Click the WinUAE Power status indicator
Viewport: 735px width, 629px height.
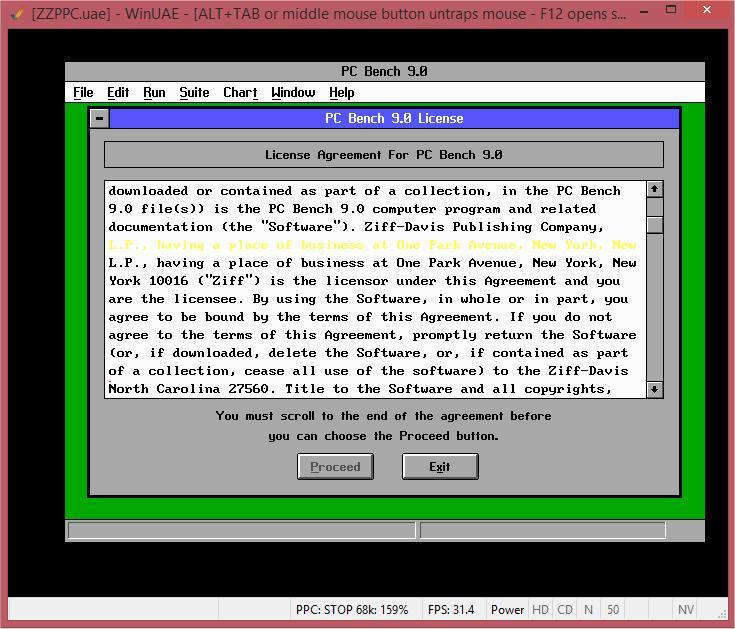coord(507,609)
